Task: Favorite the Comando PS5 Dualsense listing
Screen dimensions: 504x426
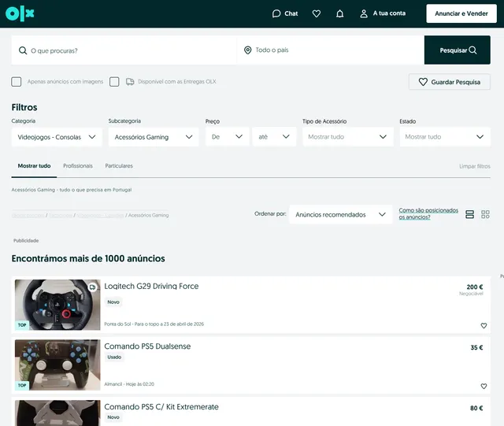Action: [484, 386]
